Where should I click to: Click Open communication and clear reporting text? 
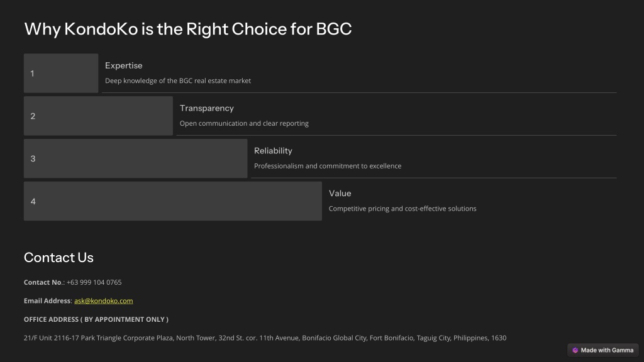point(244,124)
